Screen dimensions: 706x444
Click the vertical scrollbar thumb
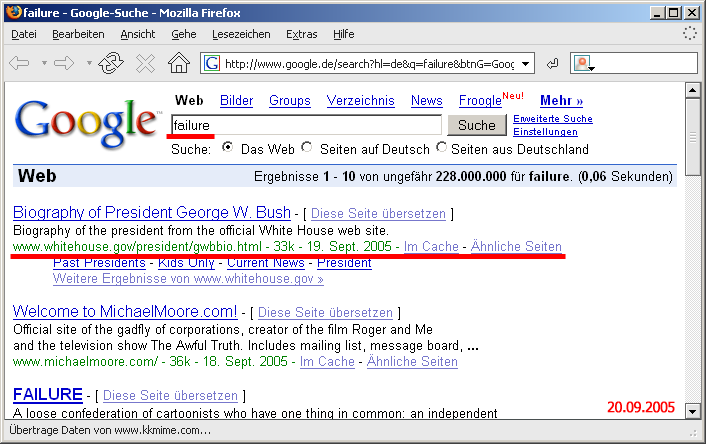coord(692,137)
